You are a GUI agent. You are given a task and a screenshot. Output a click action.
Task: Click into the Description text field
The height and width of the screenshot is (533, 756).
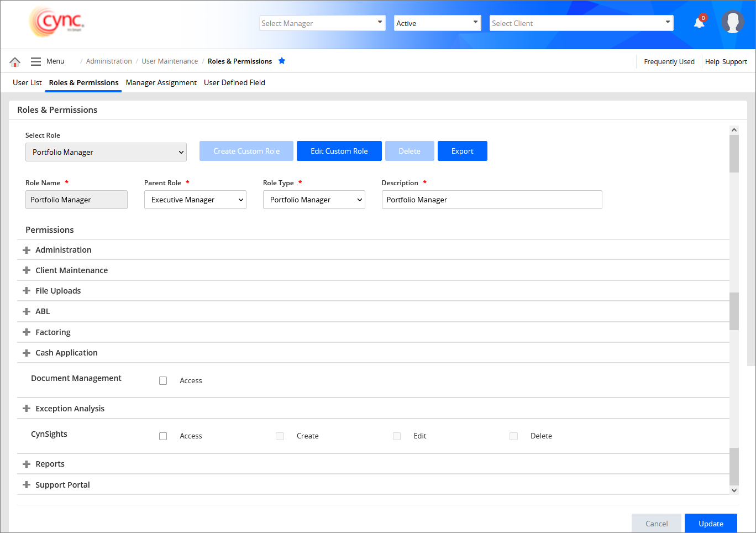[491, 200]
